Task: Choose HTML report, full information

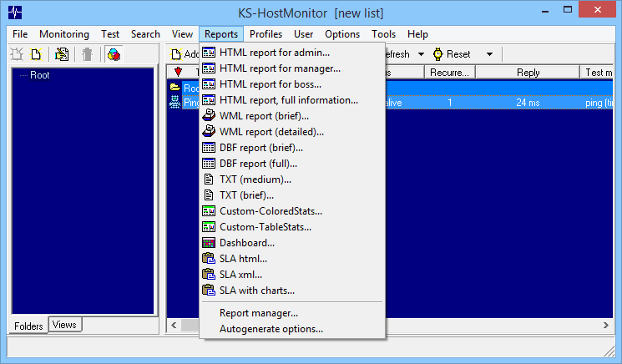Action: click(x=292, y=100)
